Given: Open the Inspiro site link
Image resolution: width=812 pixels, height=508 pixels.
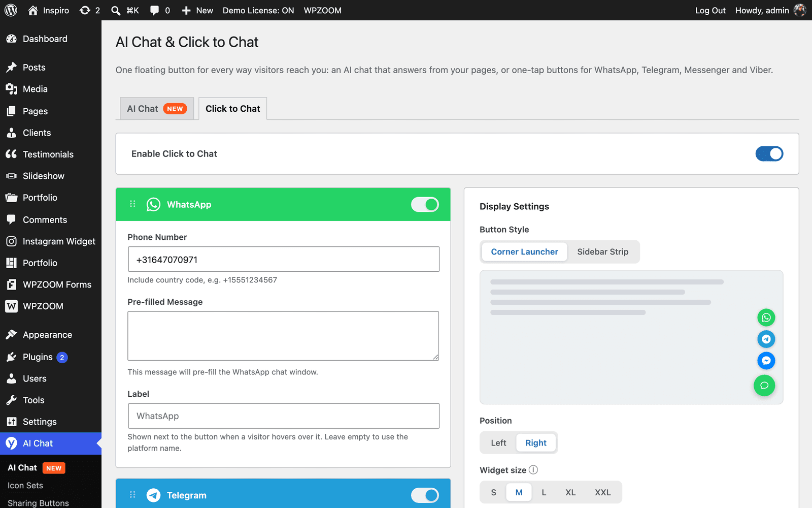Looking at the screenshot, I should 48,10.
